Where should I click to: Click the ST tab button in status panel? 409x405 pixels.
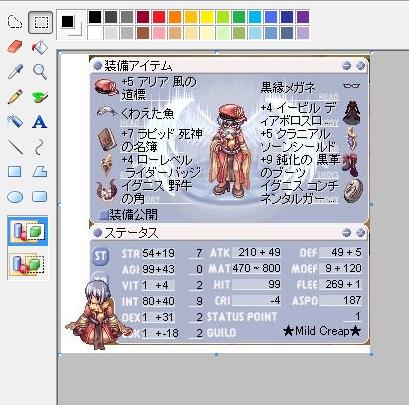click(100, 256)
